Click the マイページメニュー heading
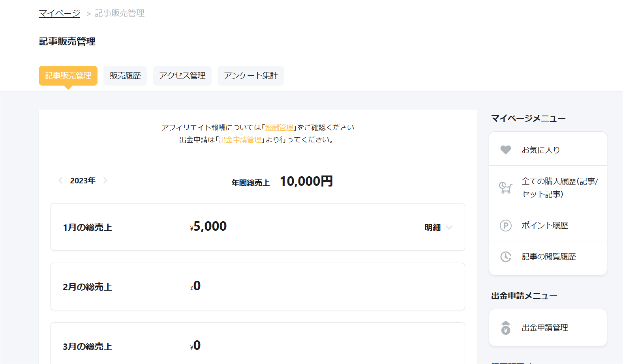 [x=528, y=118]
